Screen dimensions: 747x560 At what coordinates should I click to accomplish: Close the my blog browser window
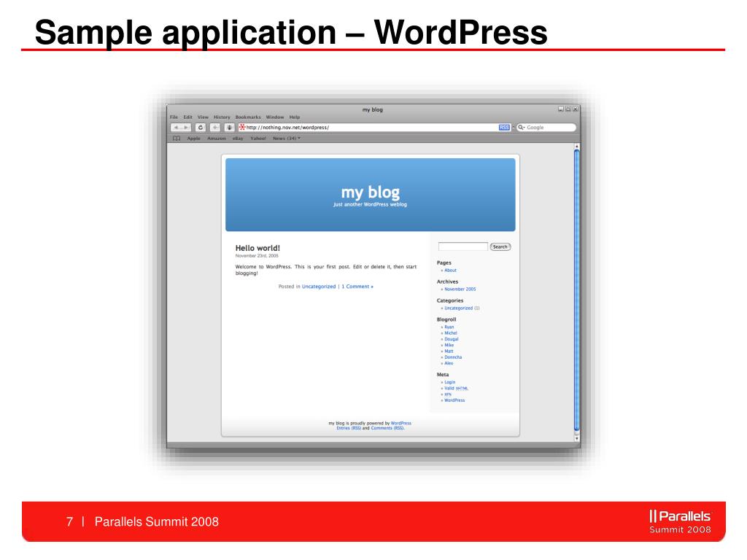(x=575, y=109)
